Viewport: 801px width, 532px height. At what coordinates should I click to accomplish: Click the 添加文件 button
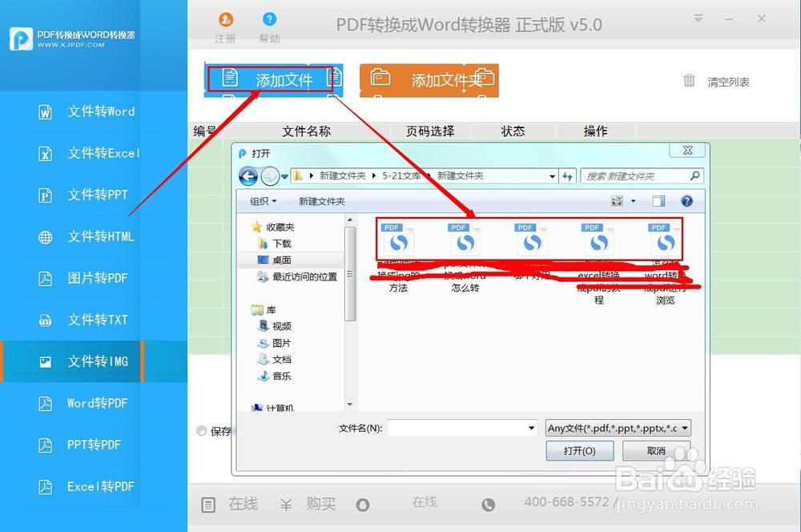(273, 80)
